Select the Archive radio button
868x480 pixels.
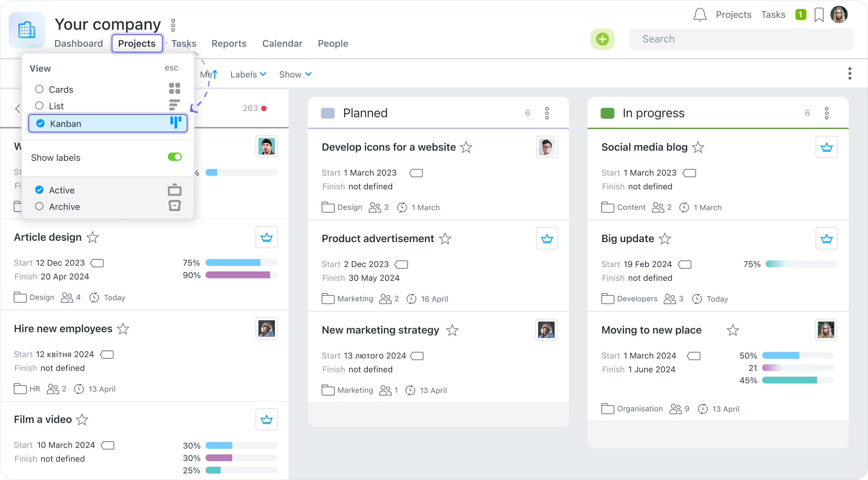39,207
